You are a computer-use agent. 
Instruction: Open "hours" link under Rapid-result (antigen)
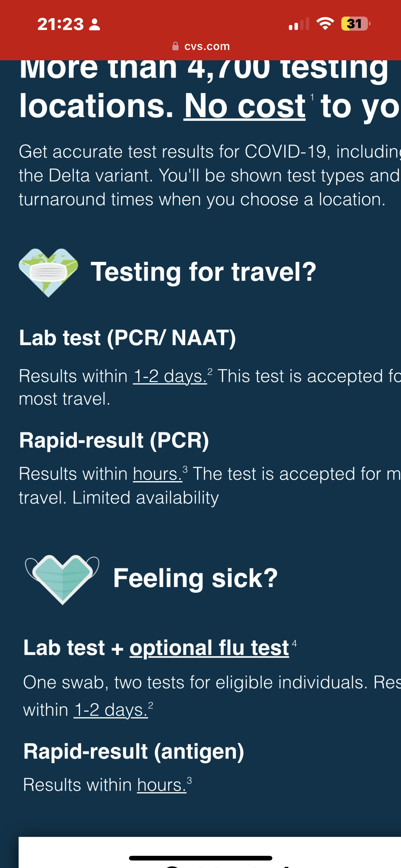point(161,785)
